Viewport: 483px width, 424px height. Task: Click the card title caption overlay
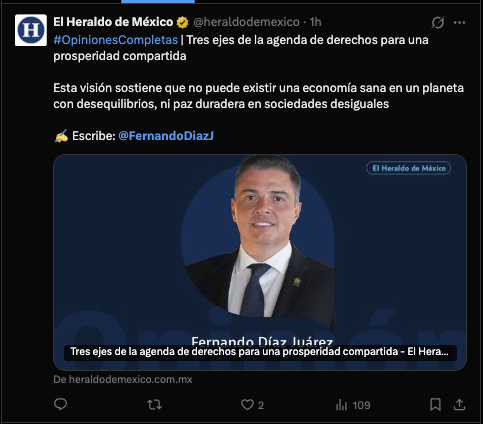coord(260,352)
